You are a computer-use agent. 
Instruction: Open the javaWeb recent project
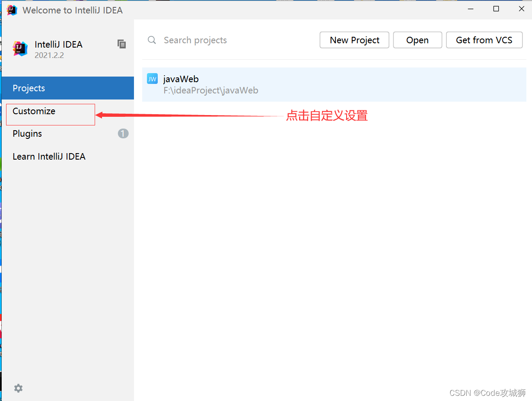pyautogui.click(x=334, y=84)
